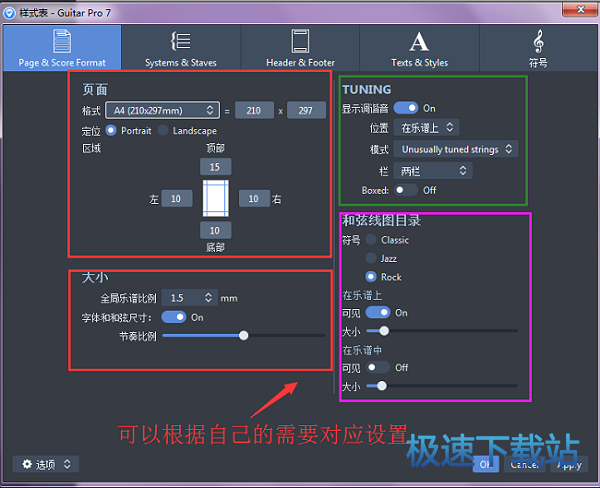600x488 pixels.
Task: Open the A4 (210x297mm) format dropdown
Action: (x=163, y=110)
